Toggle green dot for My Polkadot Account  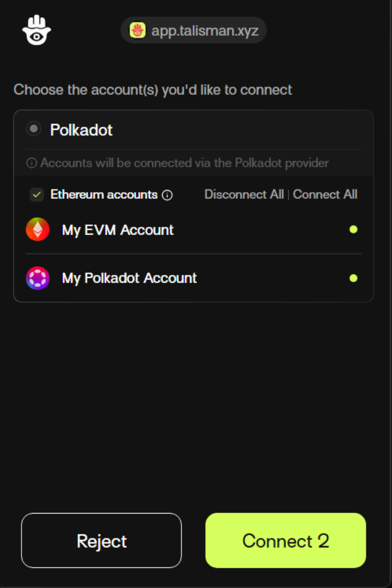click(353, 278)
